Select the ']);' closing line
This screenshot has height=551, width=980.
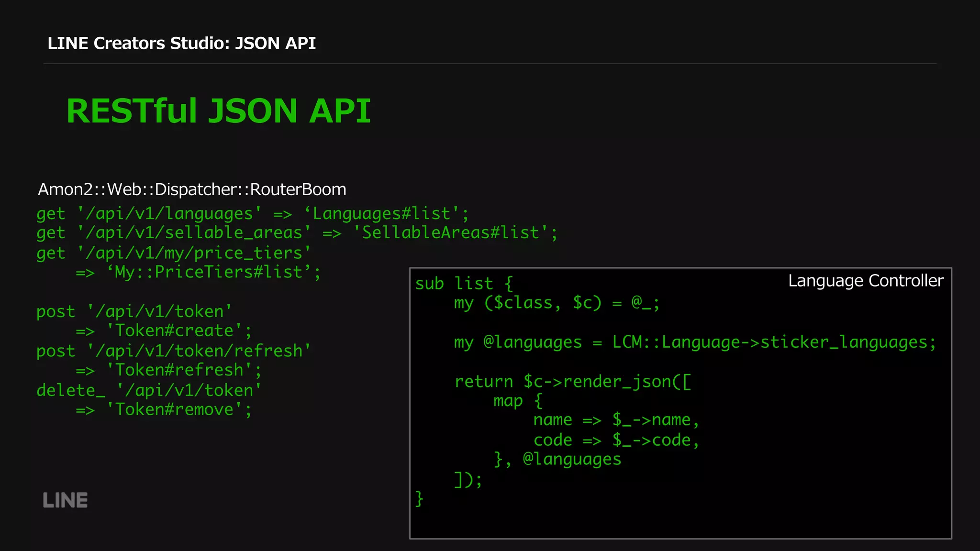pos(468,479)
